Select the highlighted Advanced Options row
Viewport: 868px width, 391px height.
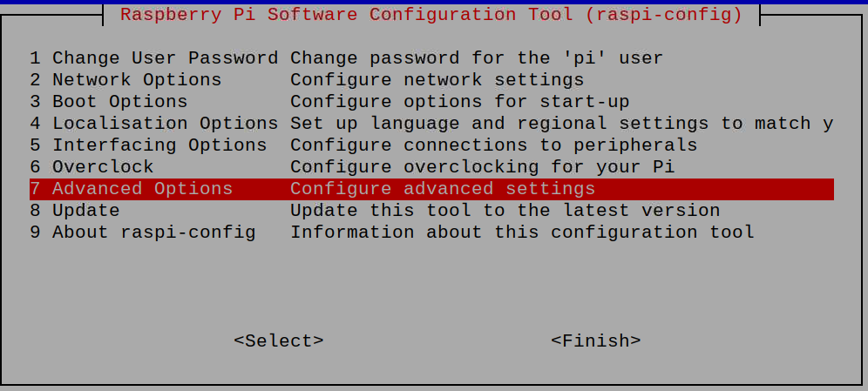coord(431,189)
